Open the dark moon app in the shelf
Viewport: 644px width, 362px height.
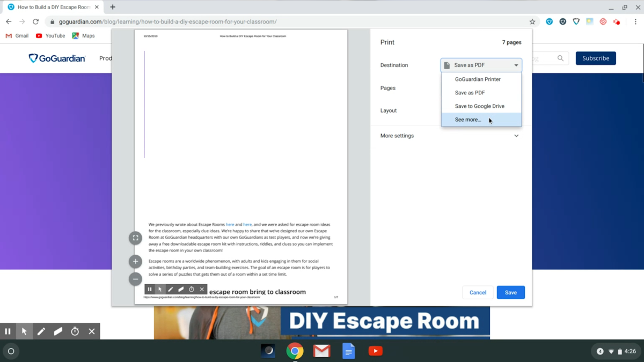point(268,351)
